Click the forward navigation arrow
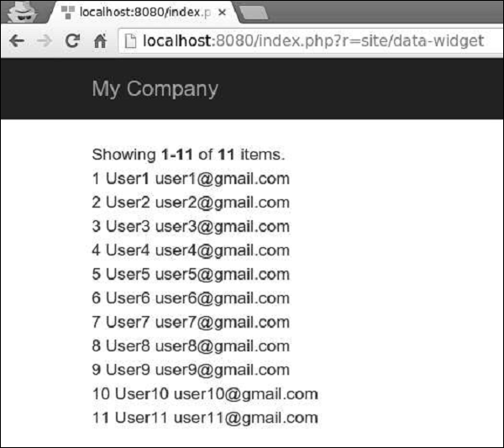 coord(45,40)
